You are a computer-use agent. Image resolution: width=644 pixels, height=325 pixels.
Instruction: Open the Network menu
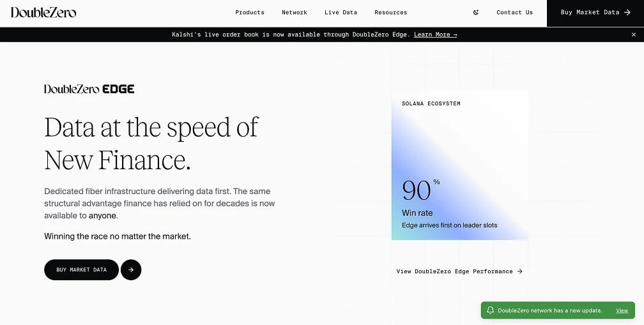click(x=295, y=12)
